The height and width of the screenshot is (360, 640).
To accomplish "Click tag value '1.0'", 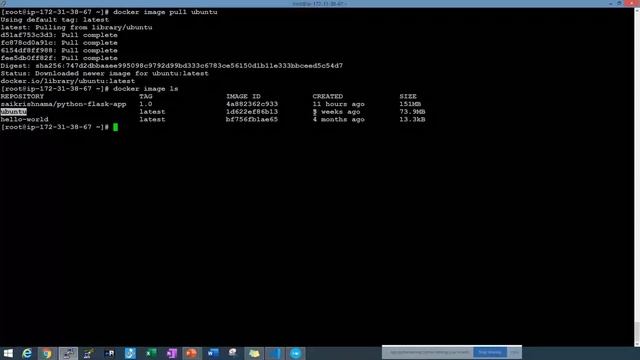I will [146, 104].
